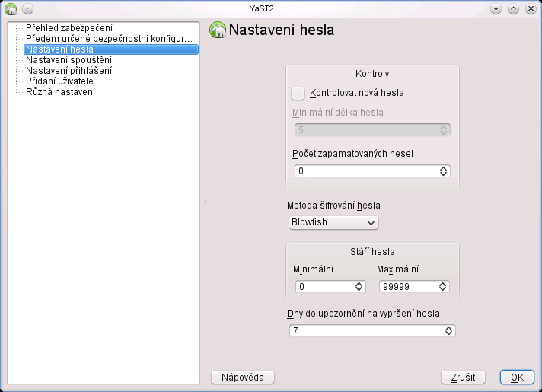Click the YaST window menu icon in the title bar

(11, 8)
